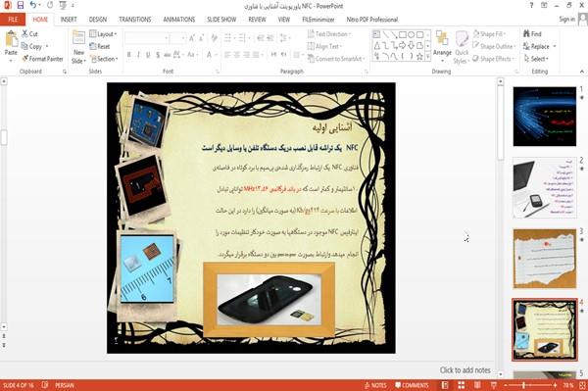The image size is (588, 391).
Task: Open Quick Styles gallery
Action: [x=462, y=47]
